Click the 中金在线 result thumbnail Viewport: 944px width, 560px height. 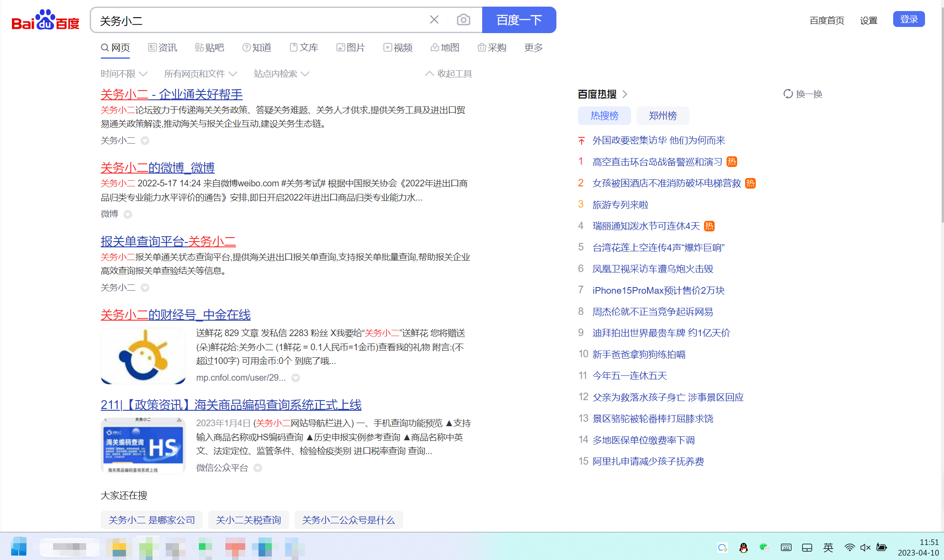point(143,356)
